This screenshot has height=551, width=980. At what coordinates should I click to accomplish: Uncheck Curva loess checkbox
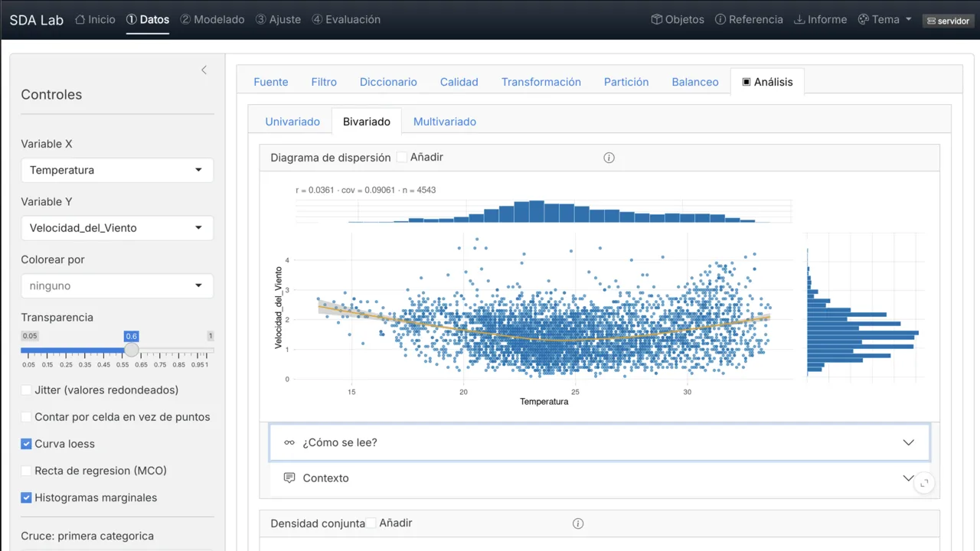(27, 444)
